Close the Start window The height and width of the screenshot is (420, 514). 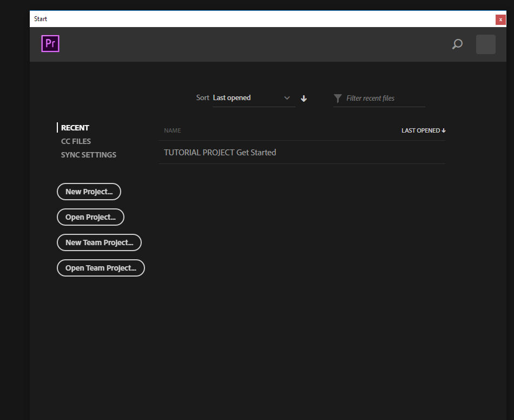(x=500, y=19)
